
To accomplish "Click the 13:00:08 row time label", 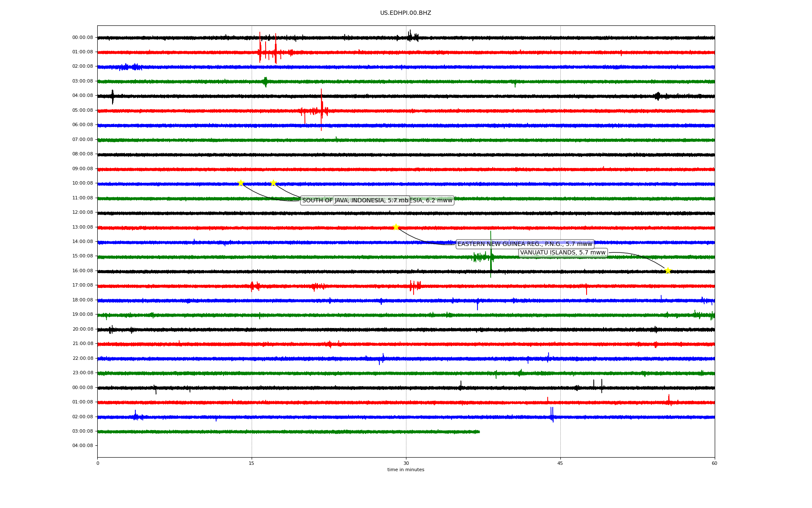I will click(x=82, y=227).
